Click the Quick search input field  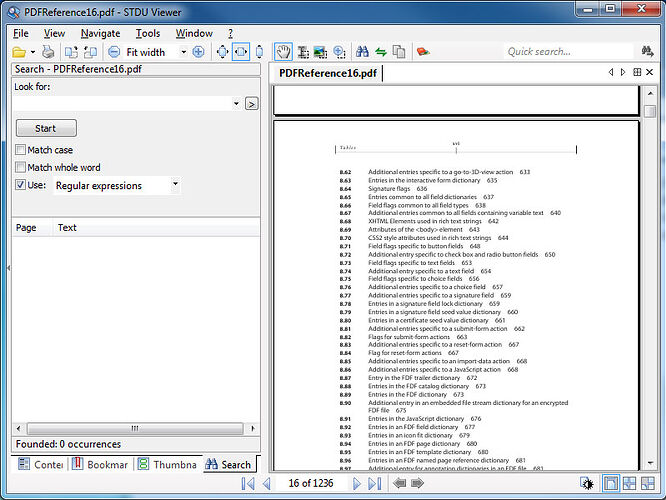(568, 52)
